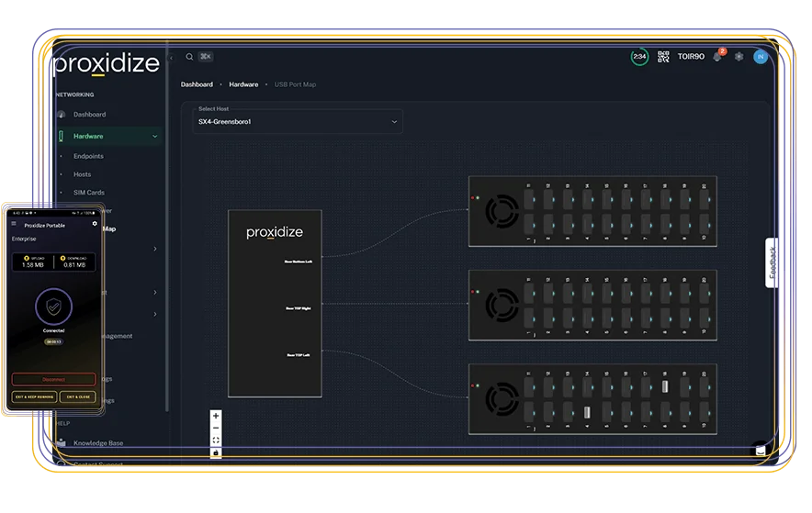Click the proxidize logo in sidebar
Viewport: 812px width, 513px height.
pos(107,64)
